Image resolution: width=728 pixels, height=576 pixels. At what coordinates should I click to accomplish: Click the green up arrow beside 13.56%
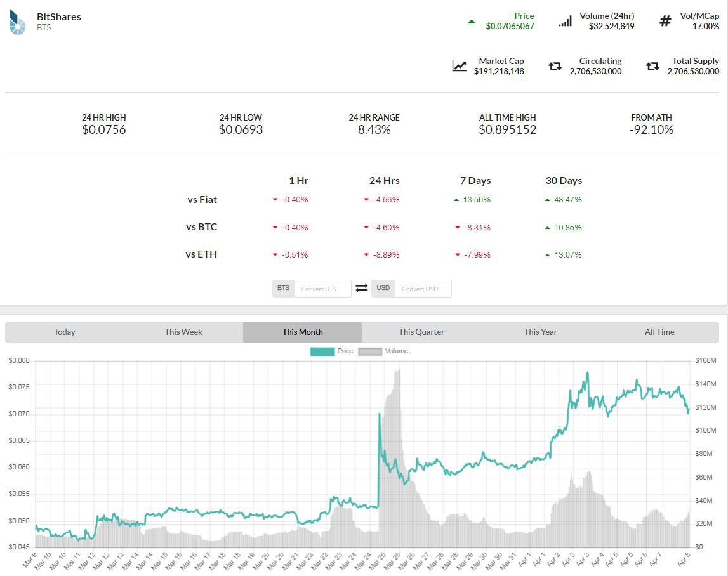[x=456, y=200]
